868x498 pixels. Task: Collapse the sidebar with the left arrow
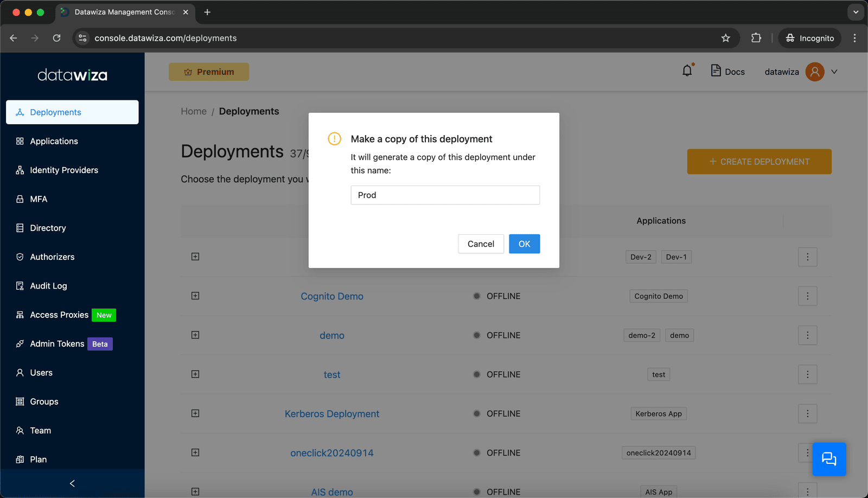(72, 483)
